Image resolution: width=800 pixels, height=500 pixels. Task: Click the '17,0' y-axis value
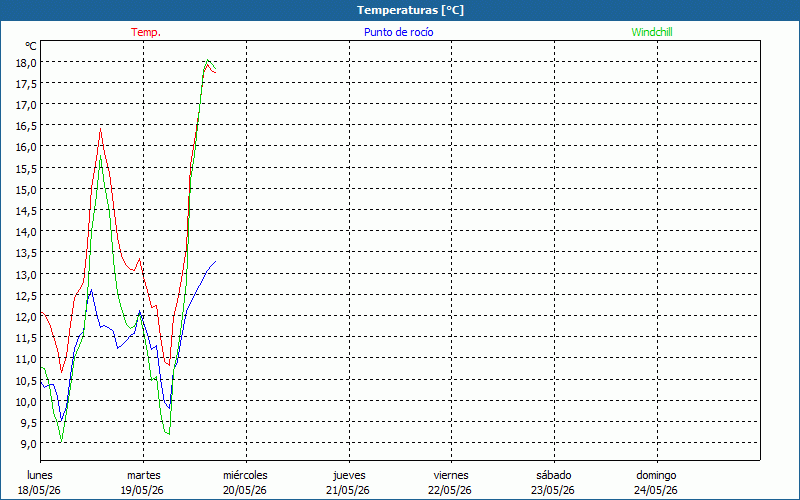(26, 105)
